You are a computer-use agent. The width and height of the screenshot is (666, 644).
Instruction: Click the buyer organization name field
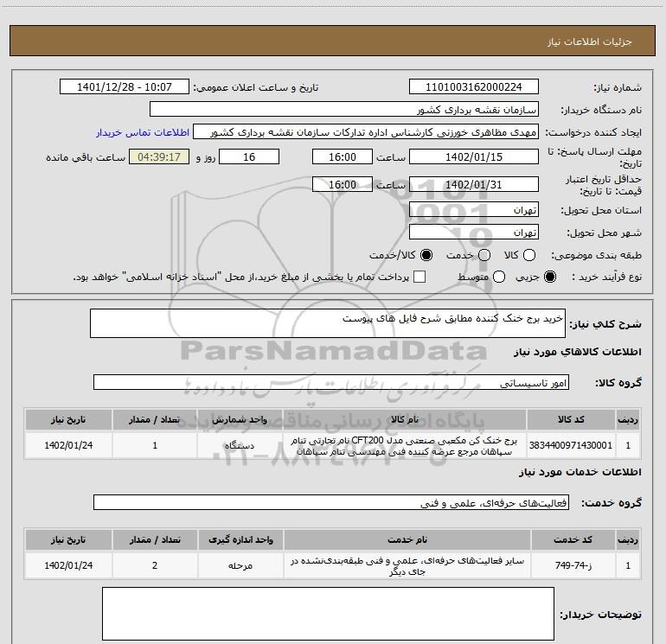coord(344,109)
